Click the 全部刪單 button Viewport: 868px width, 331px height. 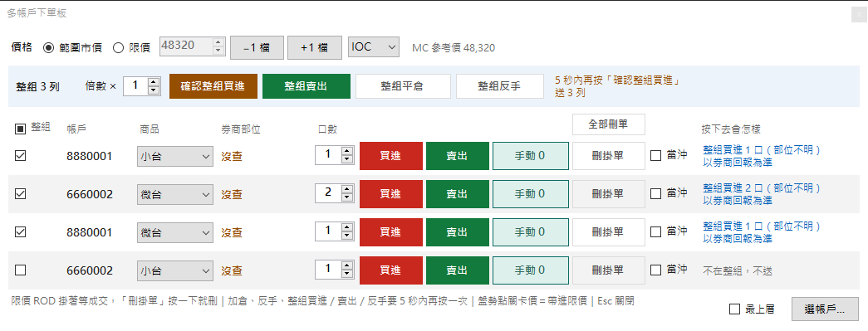(x=608, y=124)
